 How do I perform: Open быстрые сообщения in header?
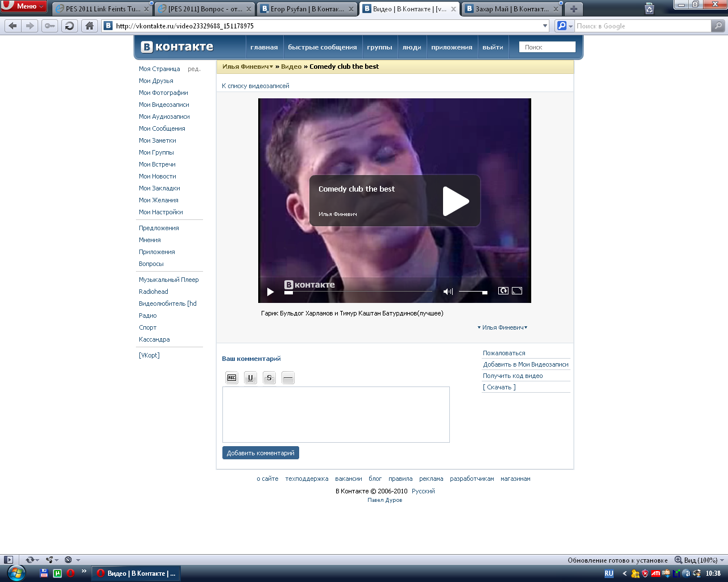pyautogui.click(x=322, y=47)
